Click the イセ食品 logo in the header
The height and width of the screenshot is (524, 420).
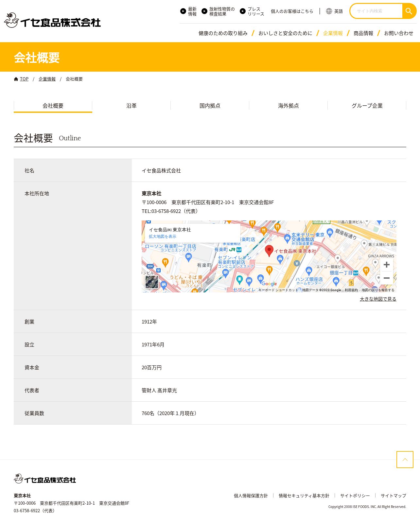click(52, 21)
